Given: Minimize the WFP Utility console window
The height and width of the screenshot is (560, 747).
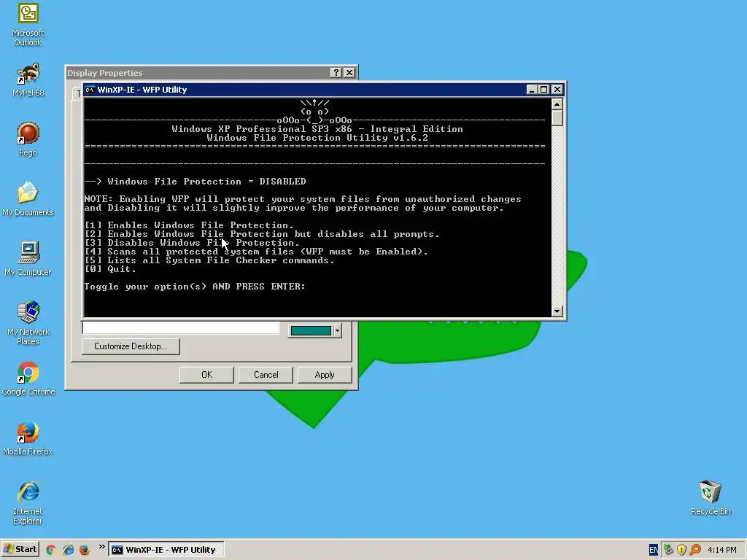Looking at the screenshot, I should click(x=532, y=90).
